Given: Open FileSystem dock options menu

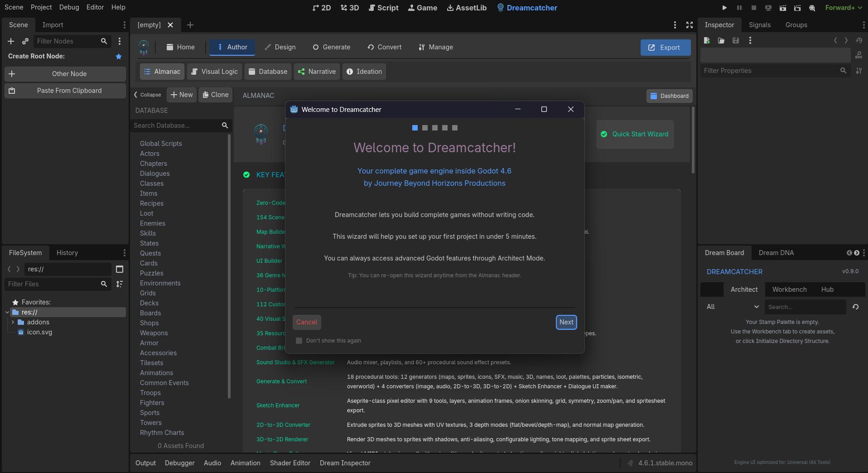Looking at the screenshot, I should (x=125, y=253).
